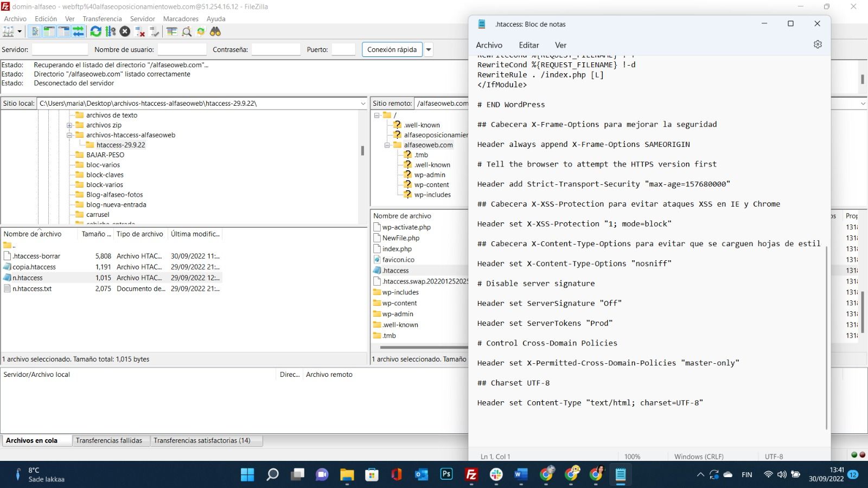Open FileZilla Ayuda menu

pos(216,18)
